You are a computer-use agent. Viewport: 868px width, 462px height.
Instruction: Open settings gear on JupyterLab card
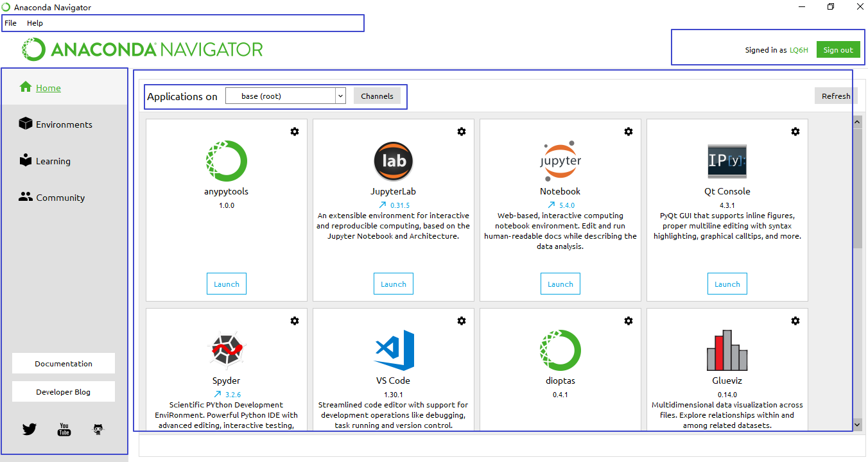click(462, 132)
